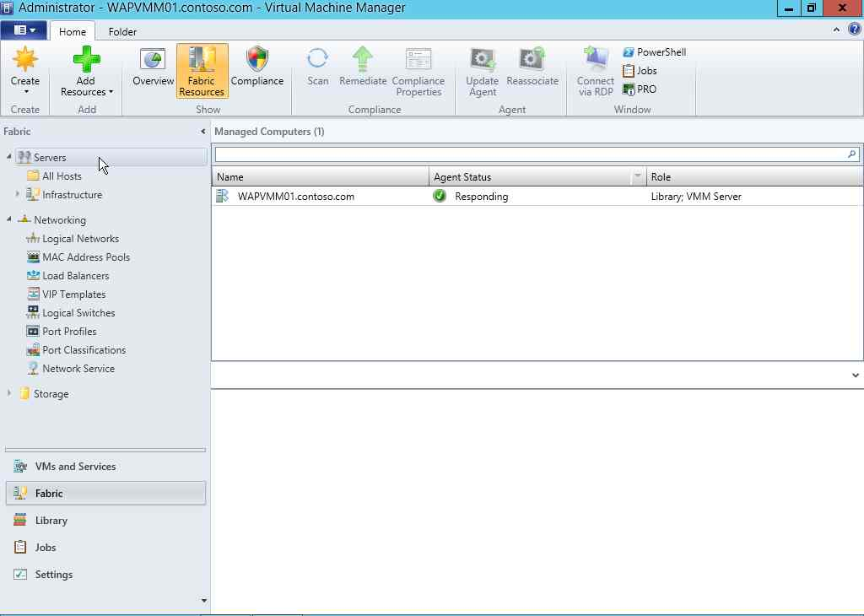This screenshot has height=616, width=864.
Task: Click the Reassociate icon
Action: (532, 60)
